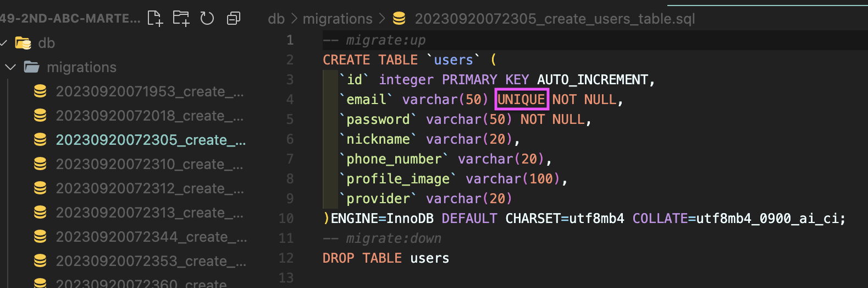Click database icon of 20230920072018 file
Viewport: 868px width, 288px height.
pyautogui.click(x=40, y=116)
